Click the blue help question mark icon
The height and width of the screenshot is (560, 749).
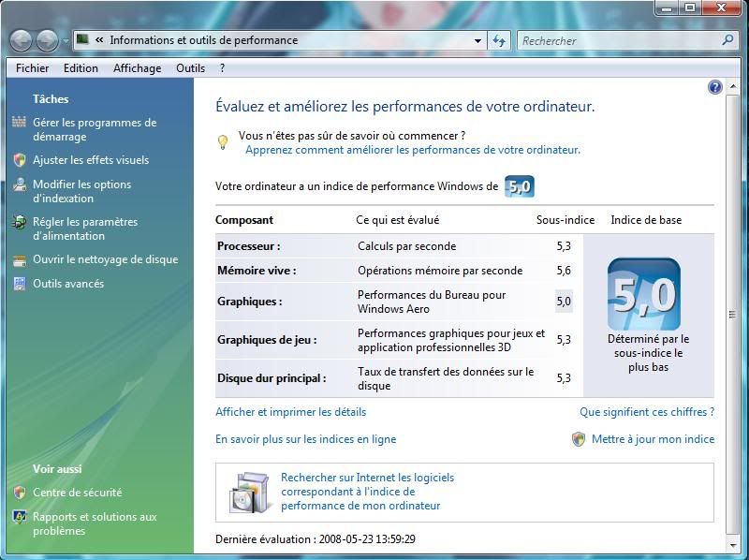(x=715, y=87)
